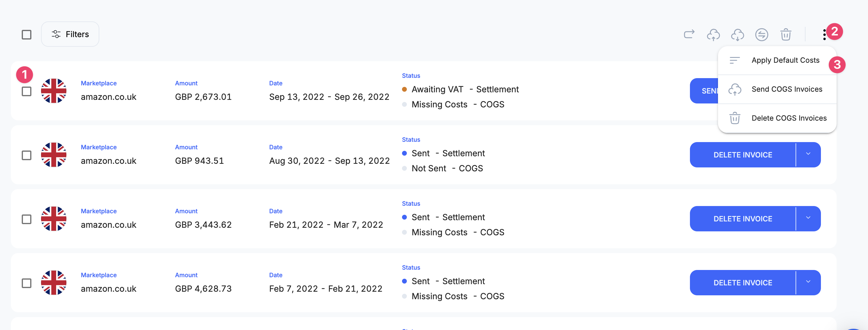
Task: Click the UK flag for GBP 3,443.62 row
Action: click(54, 218)
